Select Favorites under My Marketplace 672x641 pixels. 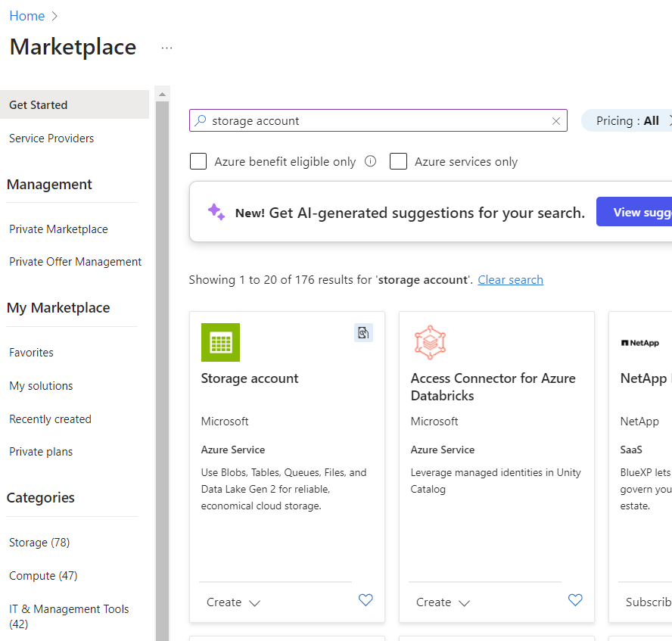tap(31, 353)
